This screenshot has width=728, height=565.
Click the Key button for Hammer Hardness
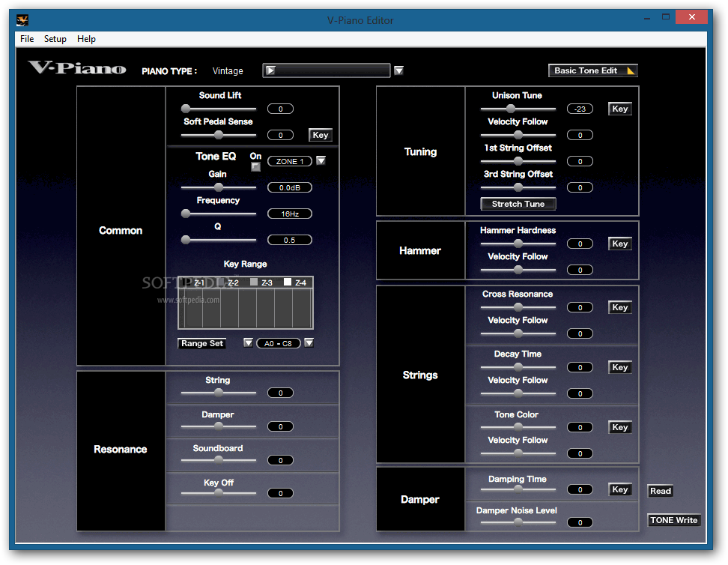pyautogui.click(x=620, y=244)
